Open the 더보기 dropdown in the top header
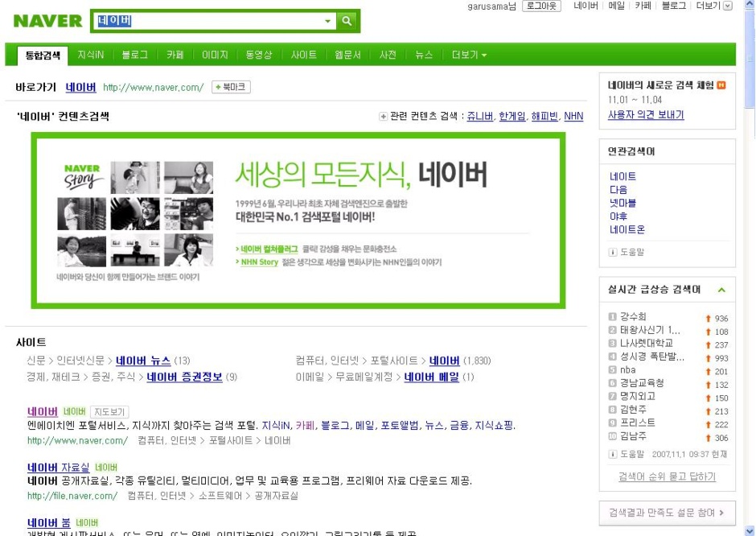 pos(713,6)
